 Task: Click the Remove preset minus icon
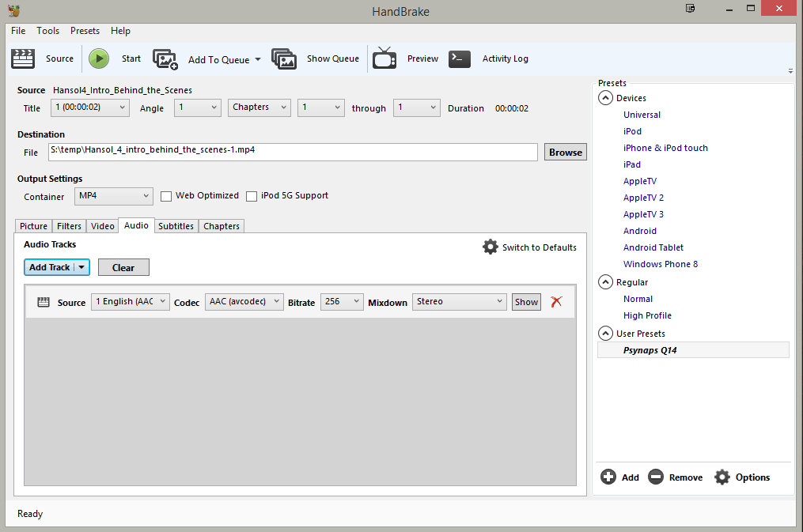(x=656, y=477)
